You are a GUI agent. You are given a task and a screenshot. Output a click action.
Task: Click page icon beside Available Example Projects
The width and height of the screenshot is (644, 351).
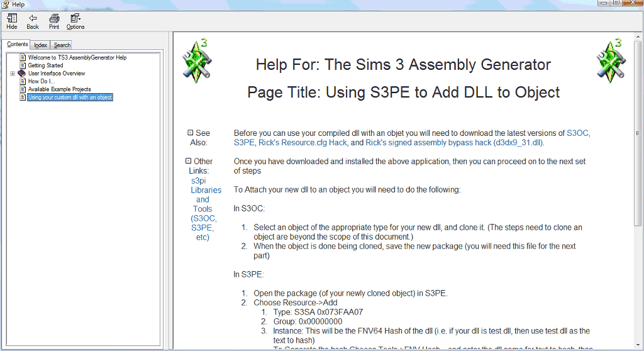tap(23, 89)
